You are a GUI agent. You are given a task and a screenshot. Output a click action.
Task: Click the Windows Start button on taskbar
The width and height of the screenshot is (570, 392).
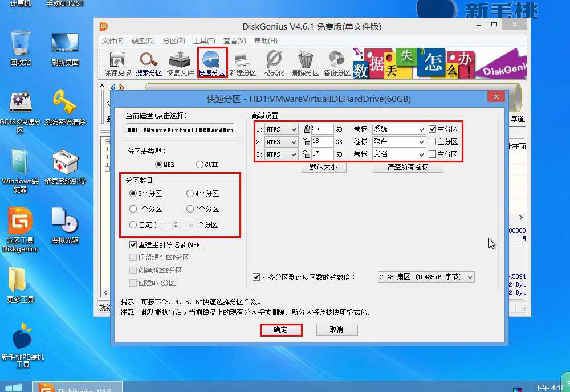[14, 387]
